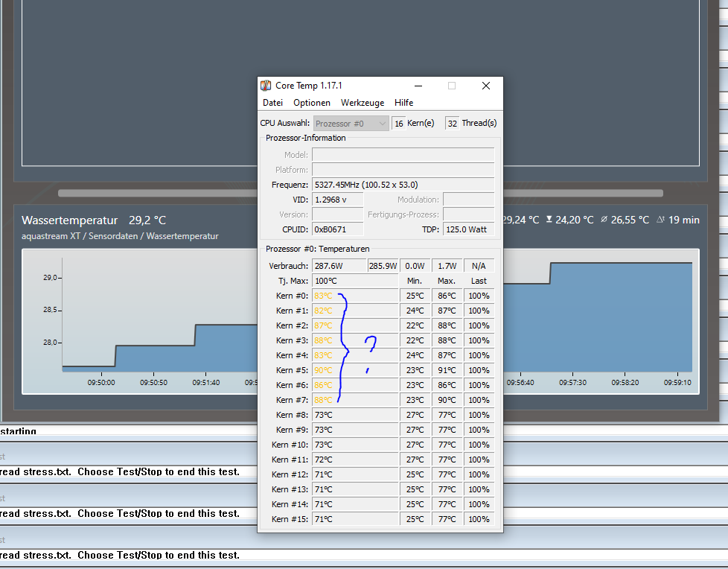Click the core count field showing 16
728x569 pixels.
tap(398, 124)
